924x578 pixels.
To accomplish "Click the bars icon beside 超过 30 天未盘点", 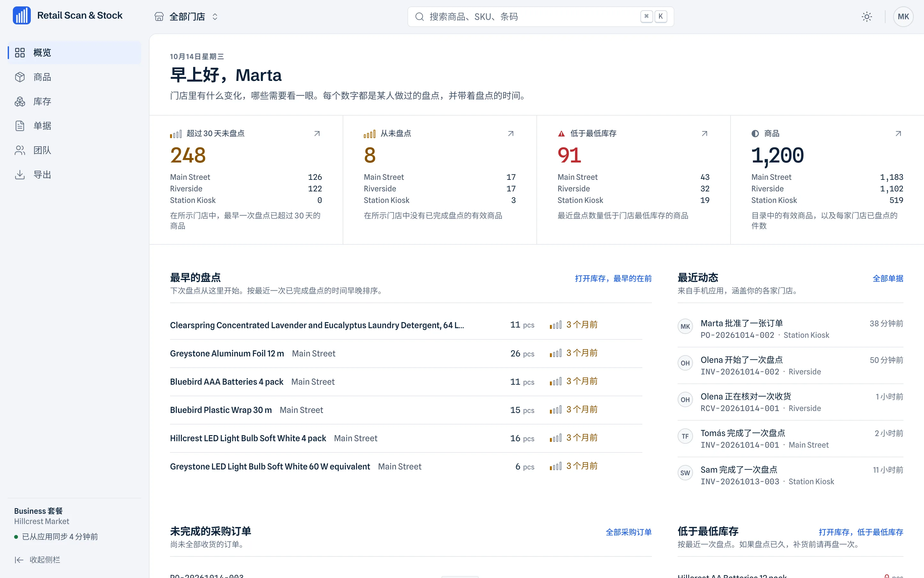I will pyautogui.click(x=175, y=134).
